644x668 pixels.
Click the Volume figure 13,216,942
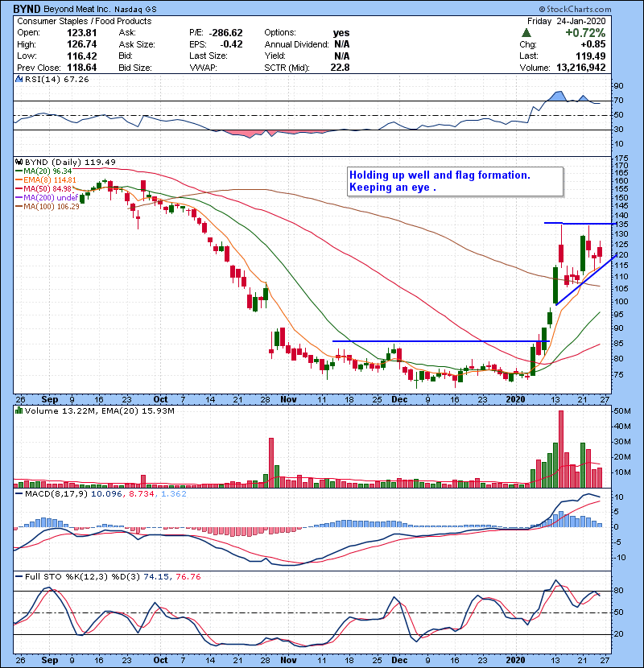point(581,68)
